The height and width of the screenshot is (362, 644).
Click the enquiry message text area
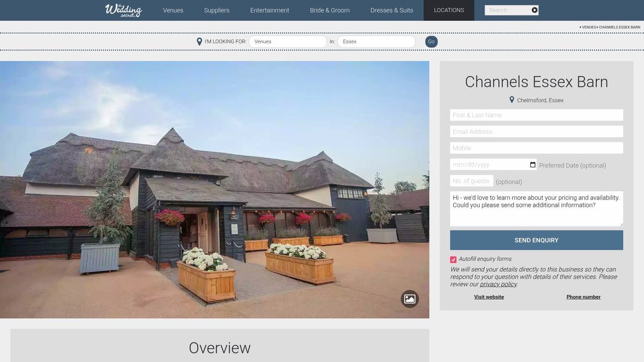tap(537, 209)
